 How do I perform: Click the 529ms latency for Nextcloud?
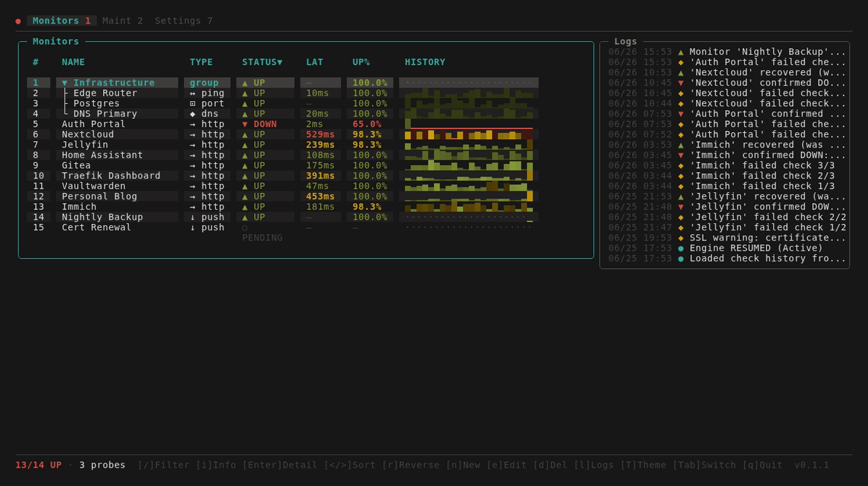pyautogui.click(x=320, y=134)
